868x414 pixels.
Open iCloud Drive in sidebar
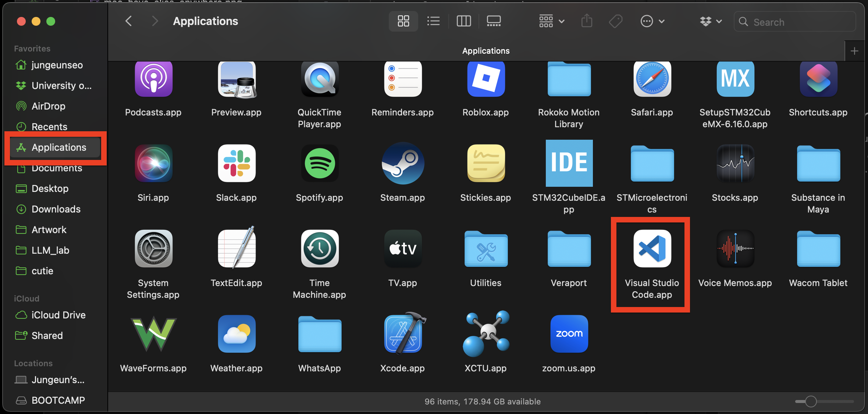tap(55, 315)
